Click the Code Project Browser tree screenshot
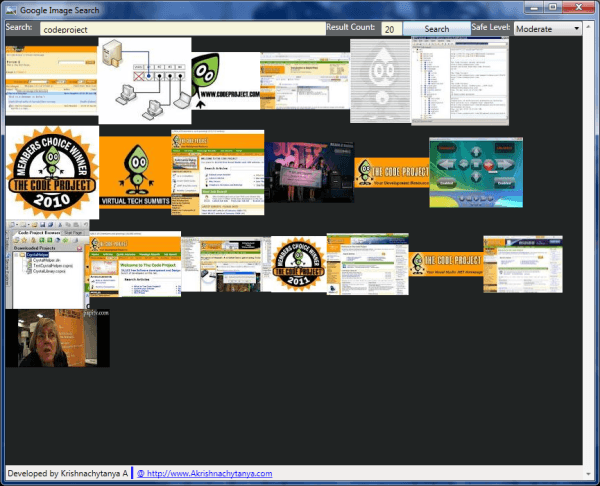This screenshot has width=600, height=486. [47, 262]
